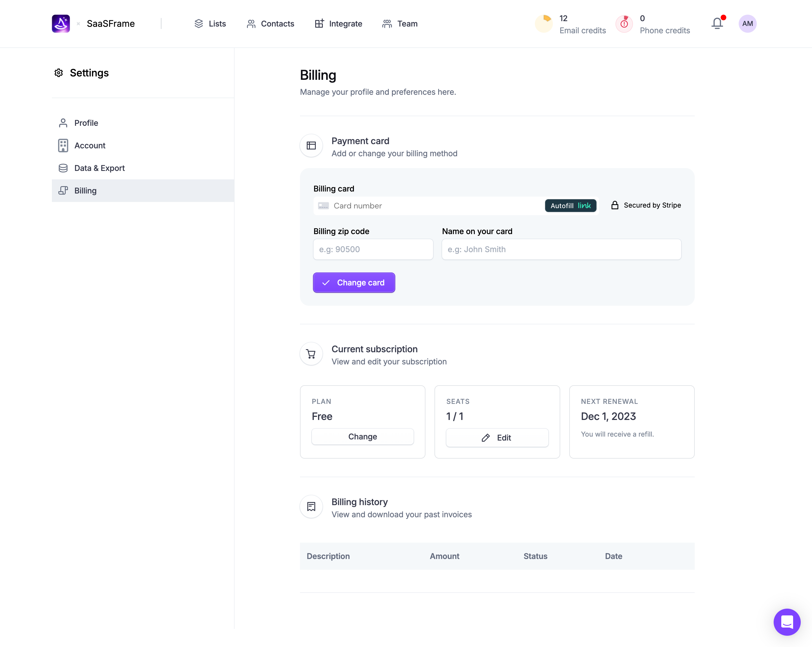Click Edit under Seats

click(497, 438)
